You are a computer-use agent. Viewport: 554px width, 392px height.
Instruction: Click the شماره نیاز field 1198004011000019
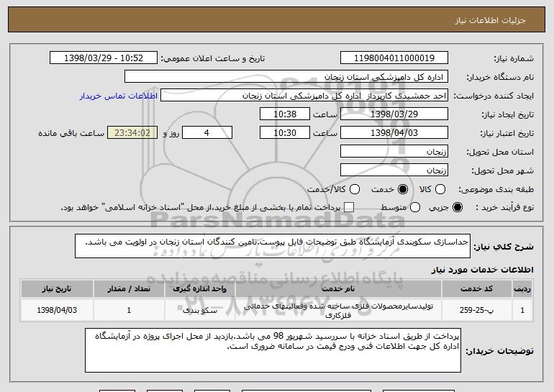tap(394, 58)
